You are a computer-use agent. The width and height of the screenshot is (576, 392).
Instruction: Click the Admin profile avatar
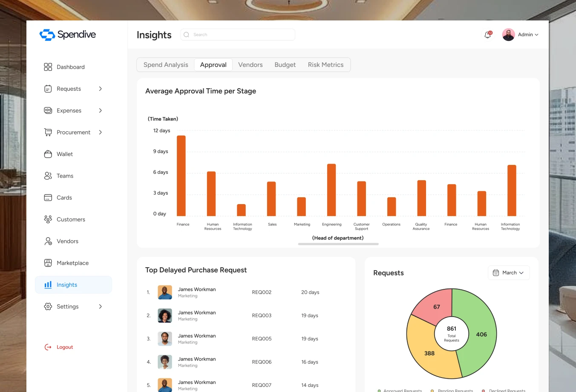coord(508,35)
